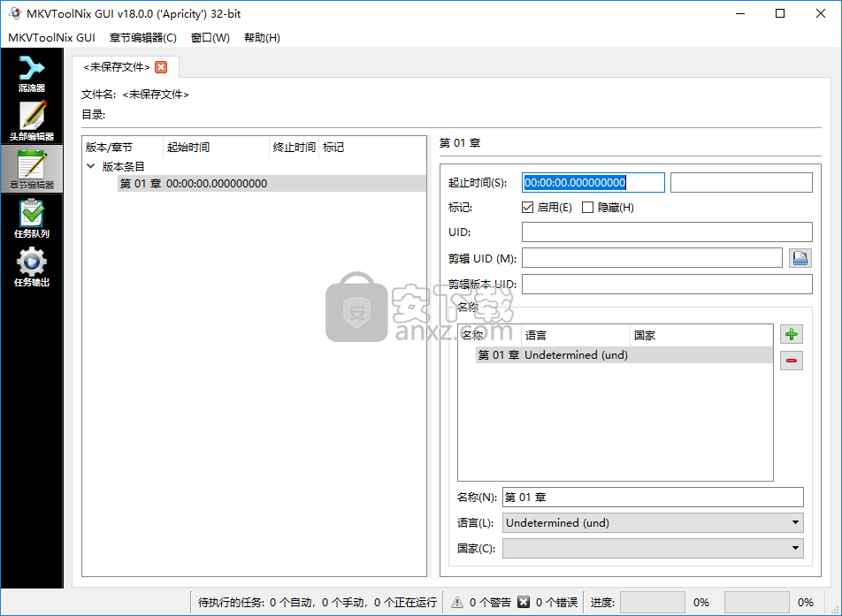Click the 剪辑版本 UID input field

(667, 284)
